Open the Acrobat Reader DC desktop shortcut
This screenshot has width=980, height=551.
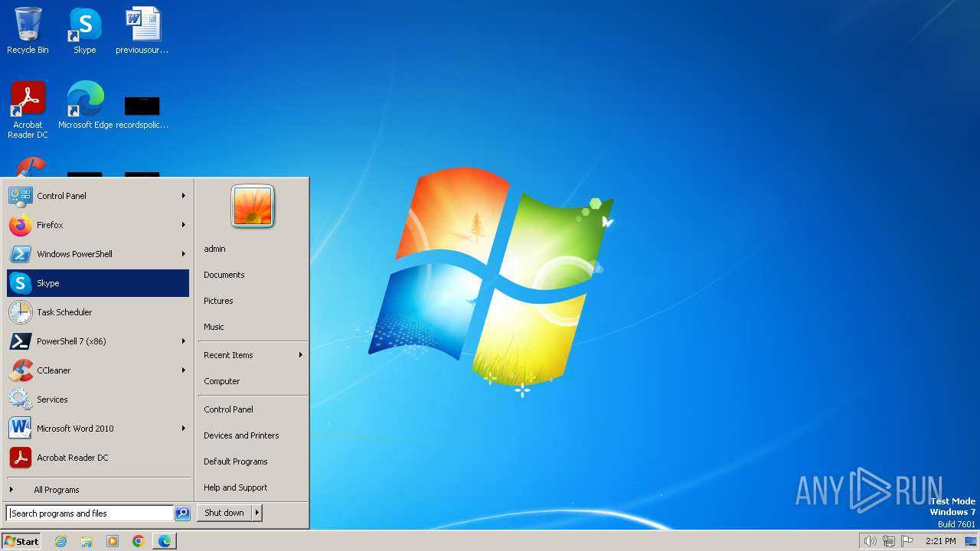(28, 109)
